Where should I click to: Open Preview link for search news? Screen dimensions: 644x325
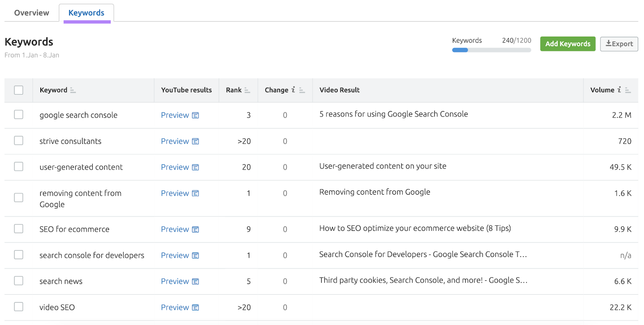[175, 282]
